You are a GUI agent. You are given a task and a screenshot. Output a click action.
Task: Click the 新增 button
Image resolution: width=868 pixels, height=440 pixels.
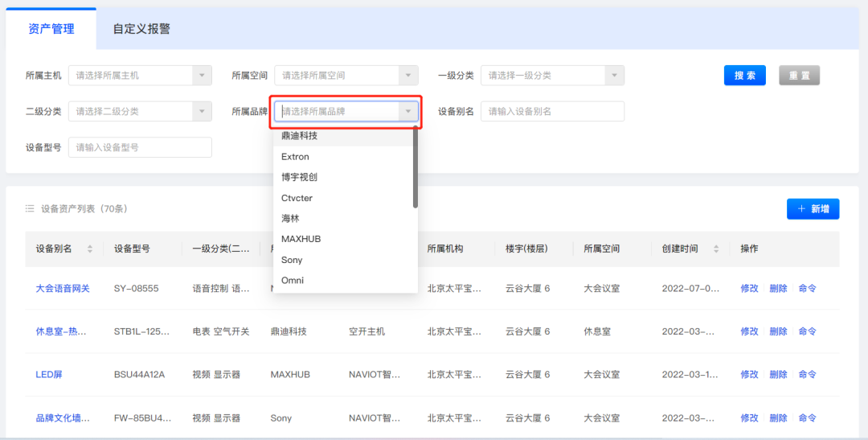point(813,209)
